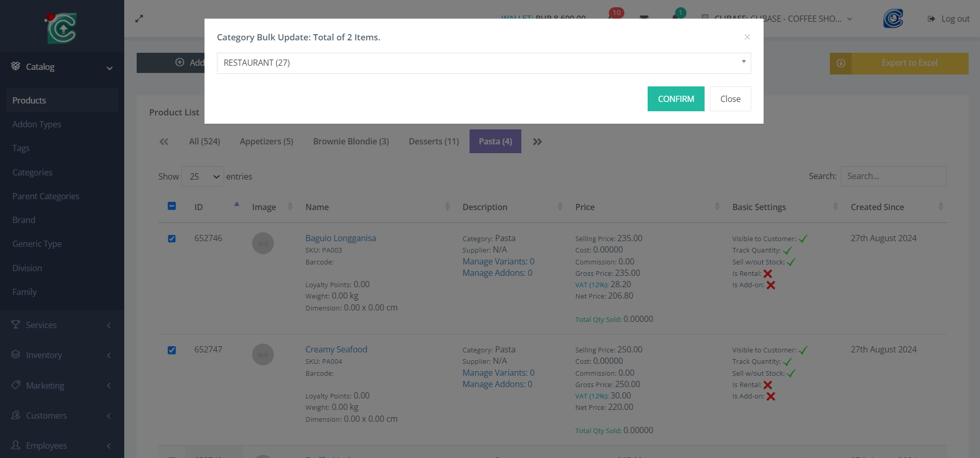Switch to the Desserts (11) tab
980x458 pixels.
(433, 141)
